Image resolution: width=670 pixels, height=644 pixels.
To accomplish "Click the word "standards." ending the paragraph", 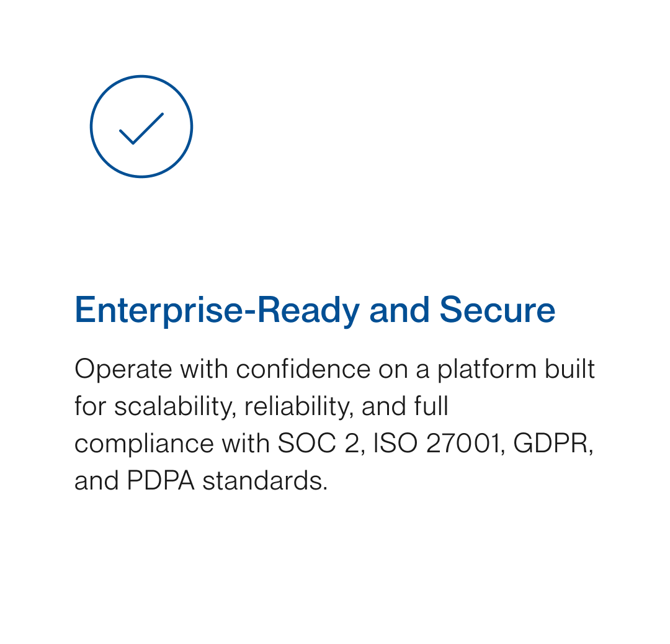I will [265, 481].
